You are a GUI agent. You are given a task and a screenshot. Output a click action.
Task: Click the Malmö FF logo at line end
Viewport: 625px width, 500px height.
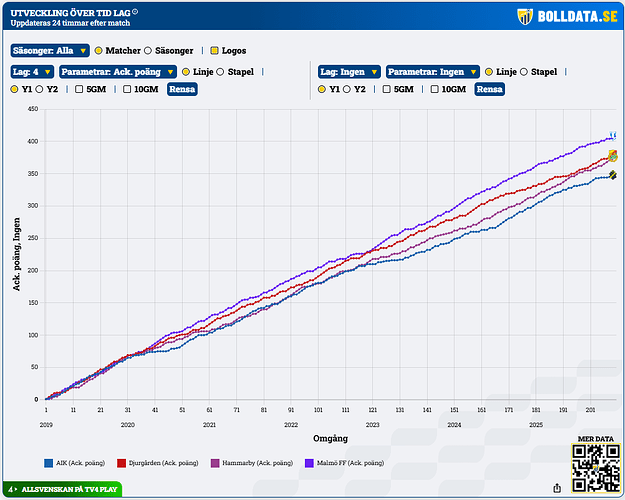pyautogui.click(x=614, y=134)
